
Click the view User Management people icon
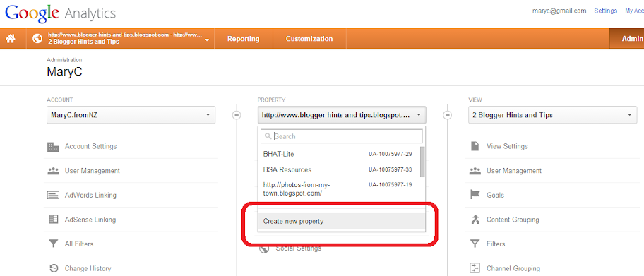pyautogui.click(x=475, y=171)
